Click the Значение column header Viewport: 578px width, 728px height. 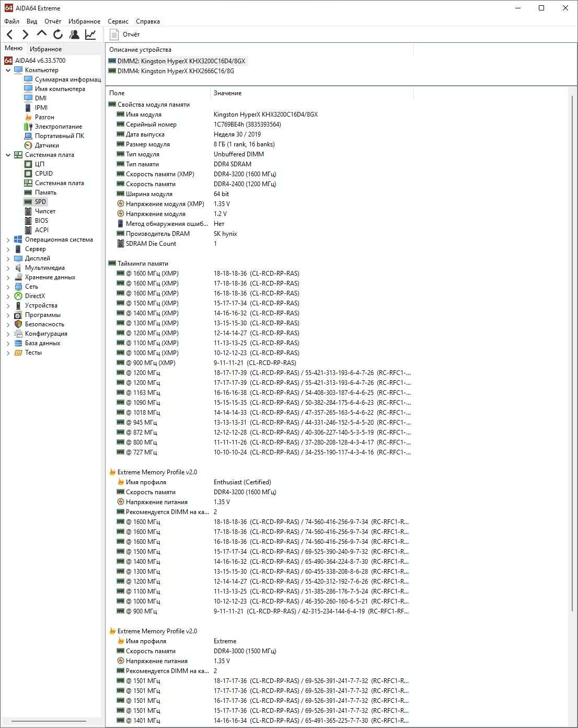coord(311,93)
